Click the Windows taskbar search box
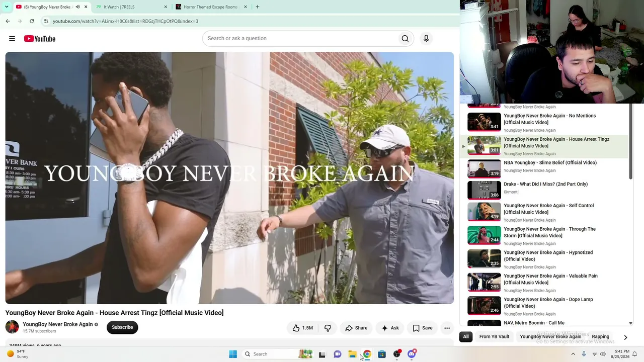 [x=277, y=354]
